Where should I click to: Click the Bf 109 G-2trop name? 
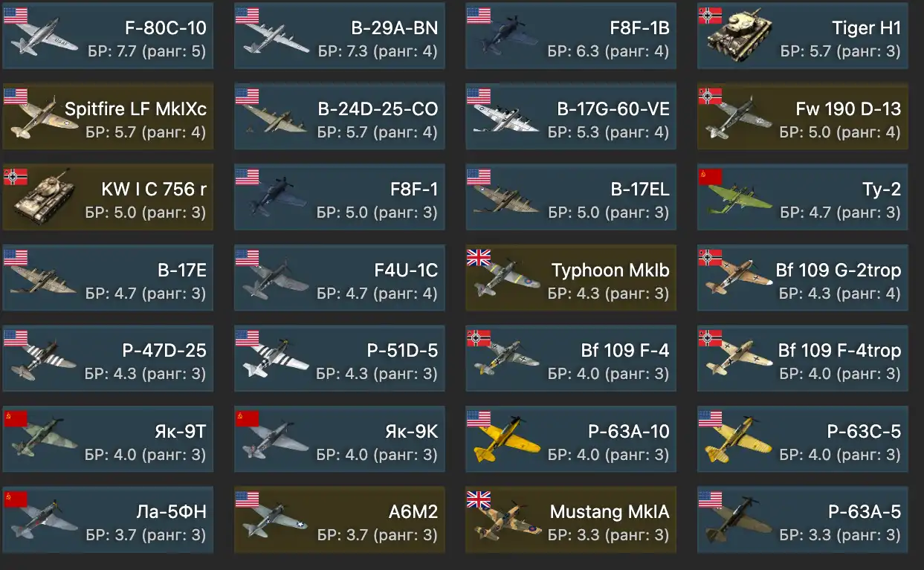pos(839,270)
